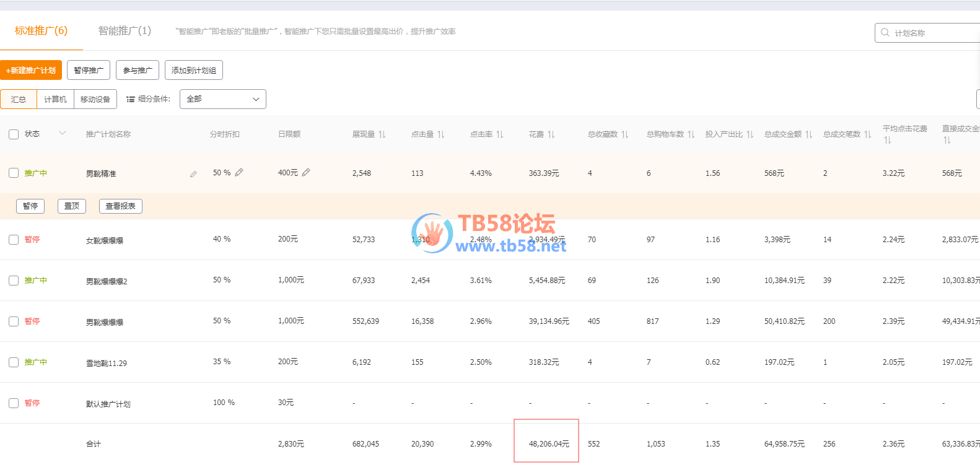Click the pencil icon beside plan name 男靴精准
The height and width of the screenshot is (467, 980).
193,174
